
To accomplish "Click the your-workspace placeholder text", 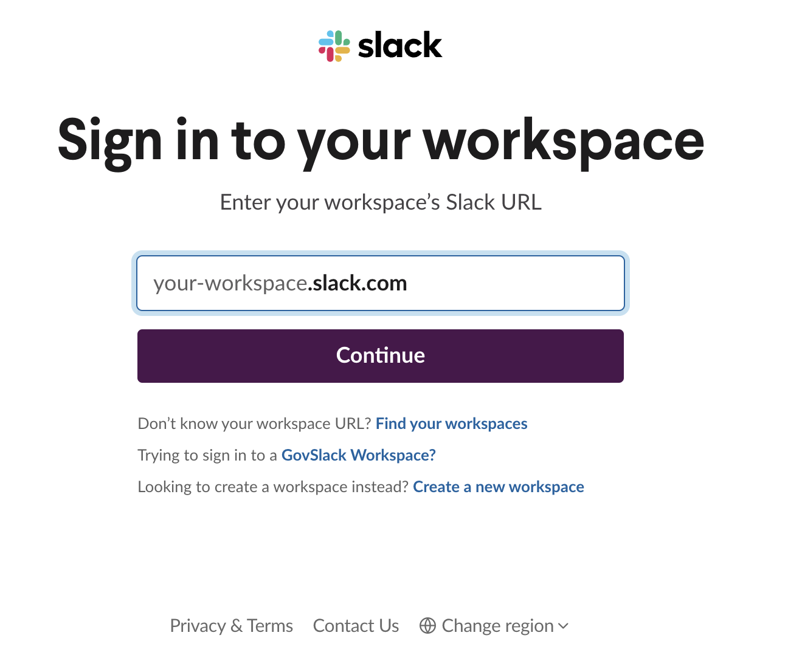I will (x=230, y=283).
